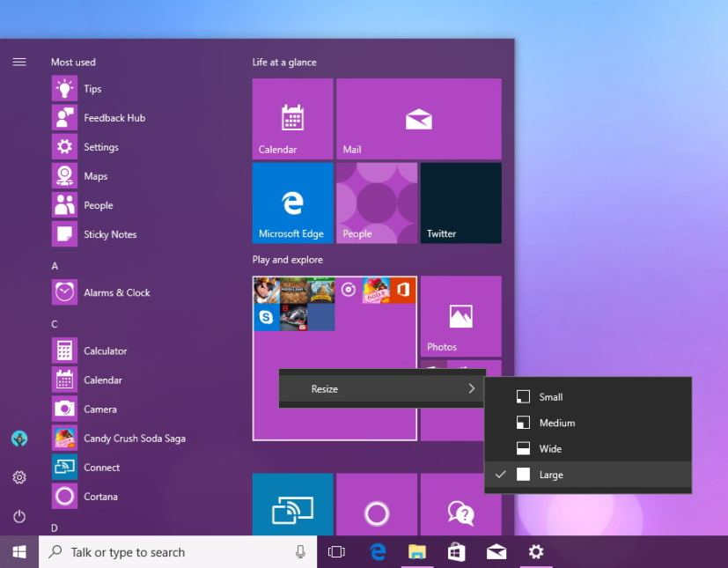
Task: Open the Twitter tile
Action: (461, 203)
